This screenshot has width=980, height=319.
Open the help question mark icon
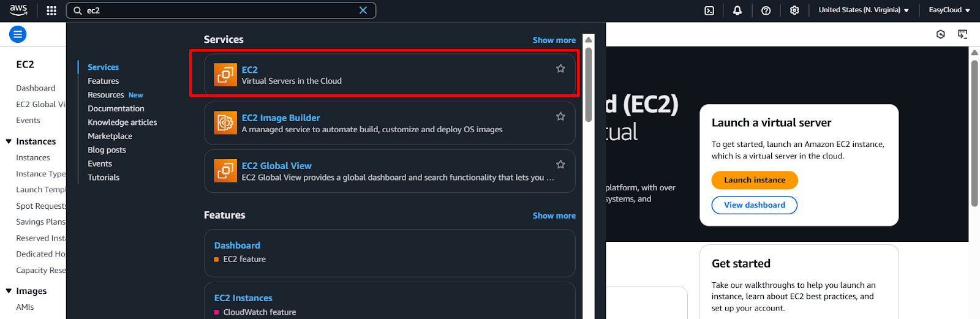pos(766,10)
